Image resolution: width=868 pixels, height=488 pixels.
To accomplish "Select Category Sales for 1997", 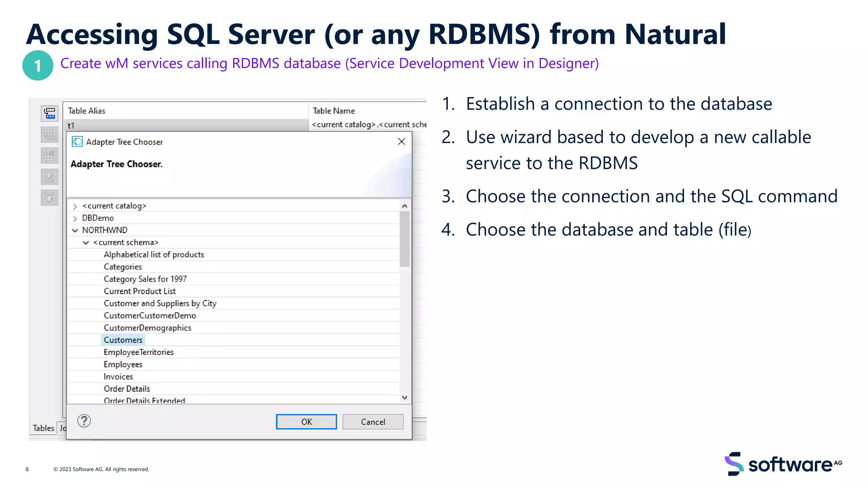I will coord(145,279).
